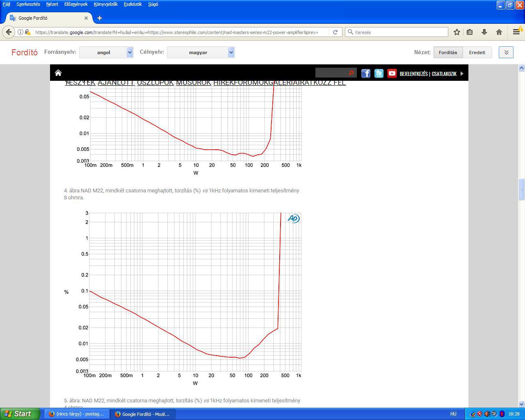Click the Stereophile home icon

[x=58, y=73]
